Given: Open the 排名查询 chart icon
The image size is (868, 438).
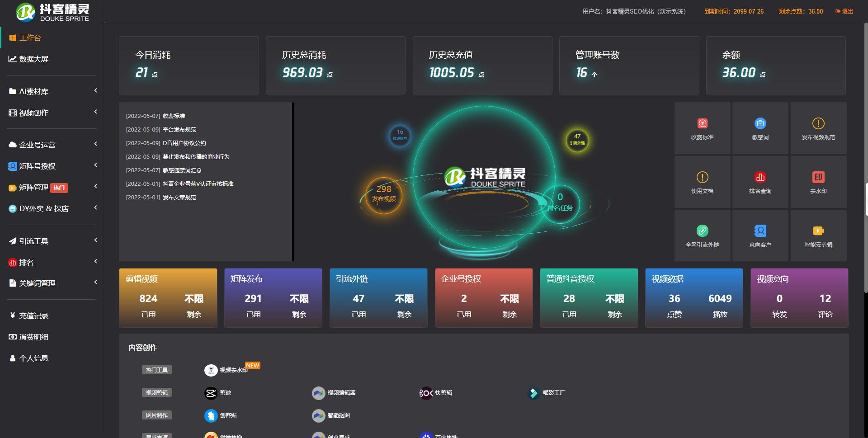Looking at the screenshot, I should click(760, 178).
